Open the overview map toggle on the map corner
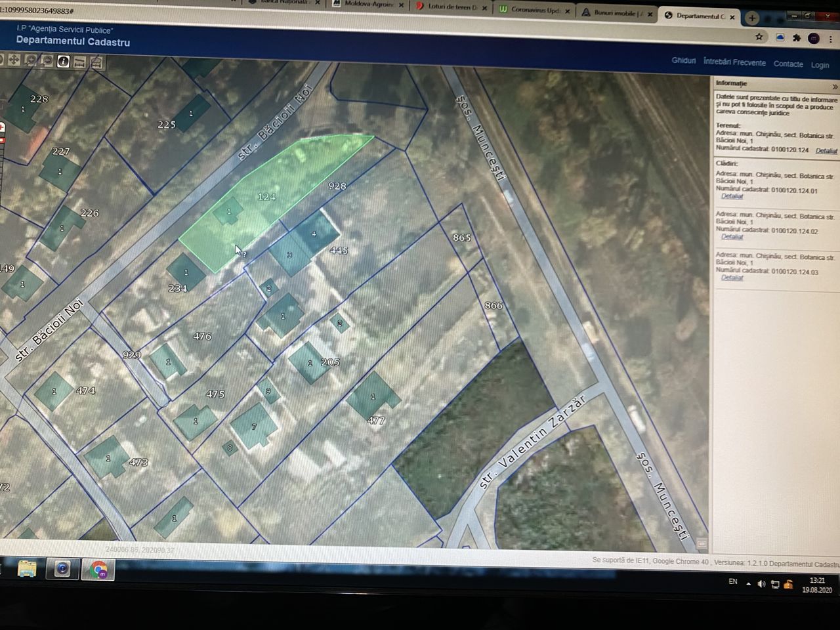840x630 pixels. click(702, 543)
